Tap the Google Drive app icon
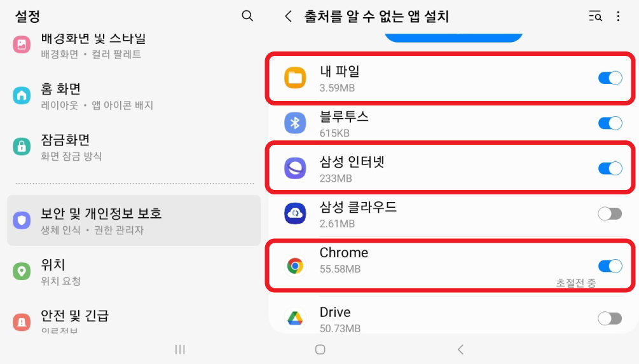The width and height of the screenshot is (639, 364). click(x=295, y=319)
